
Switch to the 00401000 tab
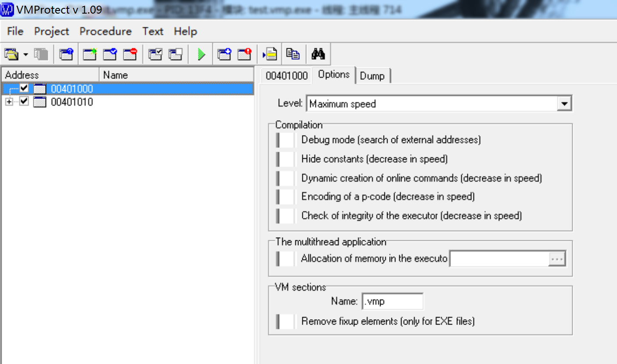pyautogui.click(x=287, y=76)
